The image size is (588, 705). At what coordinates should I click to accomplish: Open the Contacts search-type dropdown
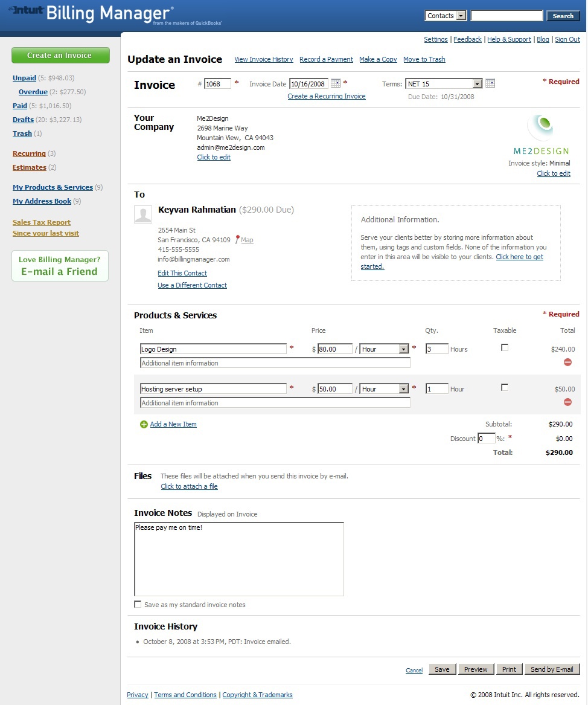461,16
